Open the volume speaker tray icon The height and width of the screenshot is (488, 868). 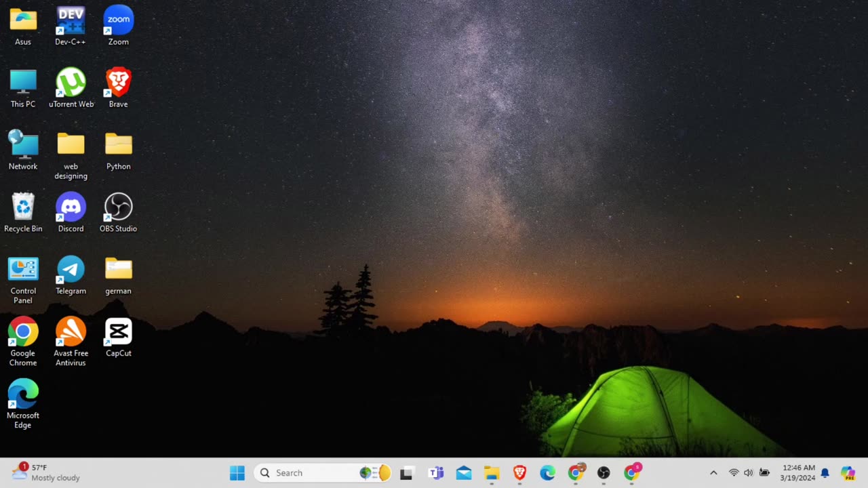pos(749,473)
